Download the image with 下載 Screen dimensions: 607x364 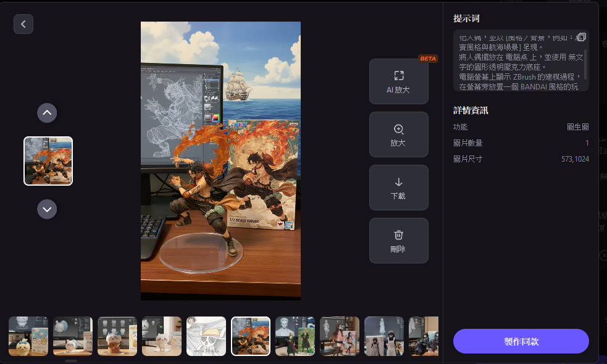399,188
